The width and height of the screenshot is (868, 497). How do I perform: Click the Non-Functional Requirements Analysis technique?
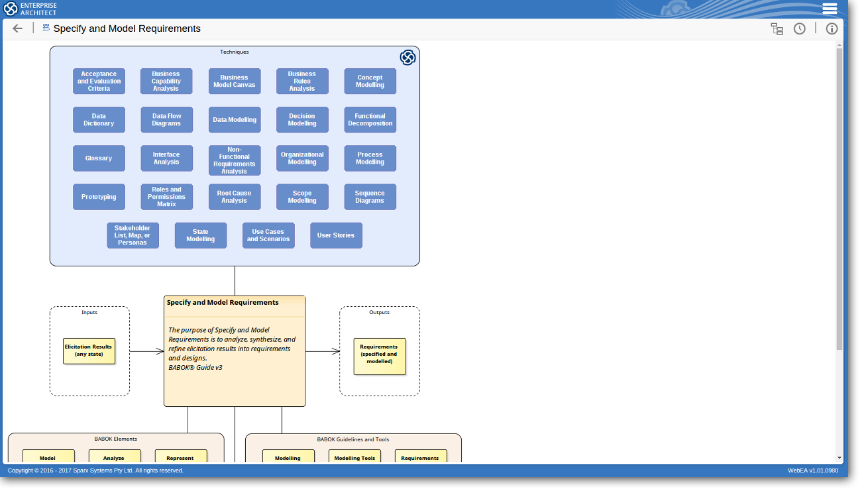[x=235, y=160]
